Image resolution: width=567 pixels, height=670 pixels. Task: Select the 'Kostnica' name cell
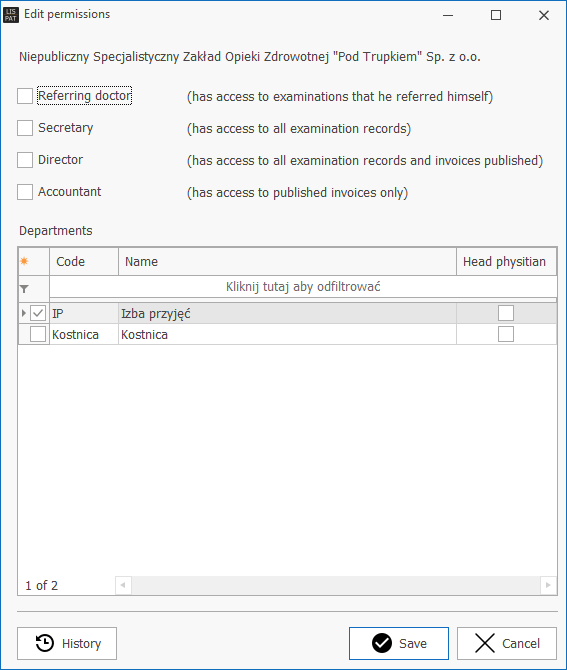287,334
